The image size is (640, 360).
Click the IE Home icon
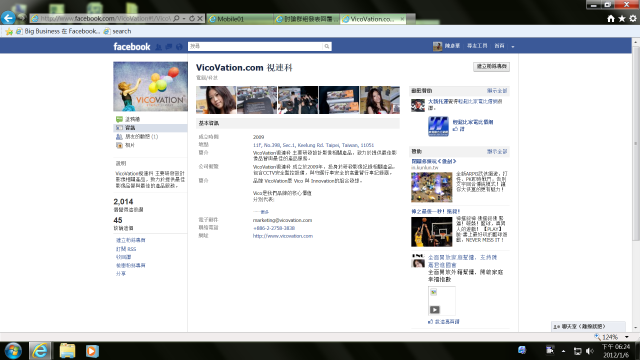[x=611, y=18]
